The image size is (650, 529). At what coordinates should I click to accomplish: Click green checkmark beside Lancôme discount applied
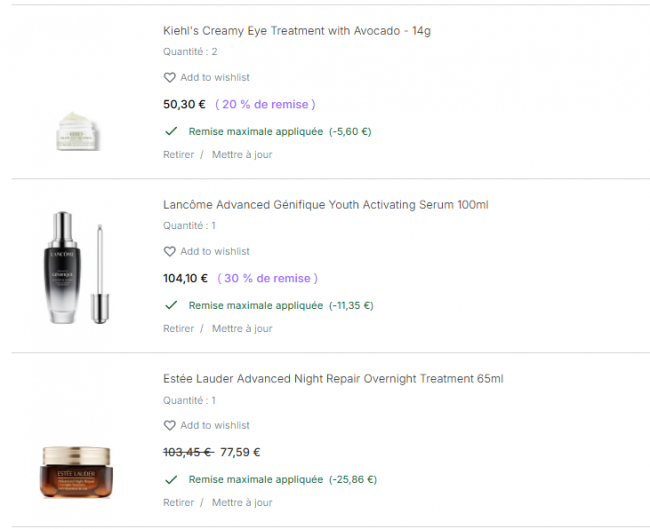pyautogui.click(x=171, y=306)
